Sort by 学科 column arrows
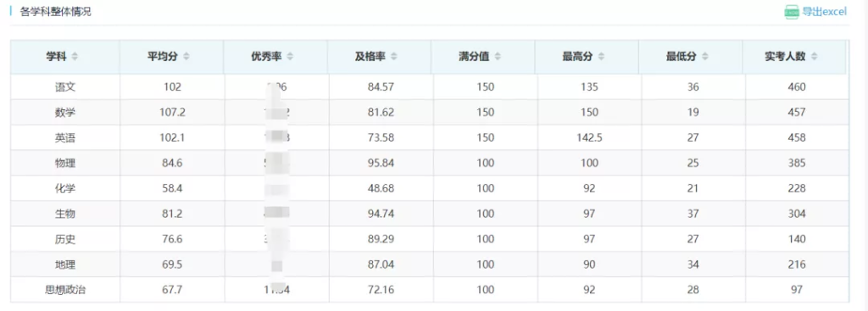 [75, 57]
